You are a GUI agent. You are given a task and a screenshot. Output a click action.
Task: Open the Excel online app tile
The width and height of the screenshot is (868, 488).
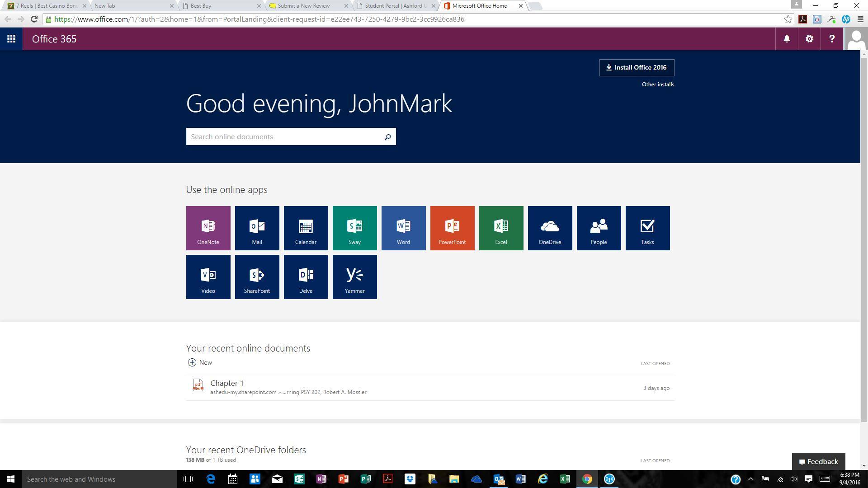pos(501,228)
